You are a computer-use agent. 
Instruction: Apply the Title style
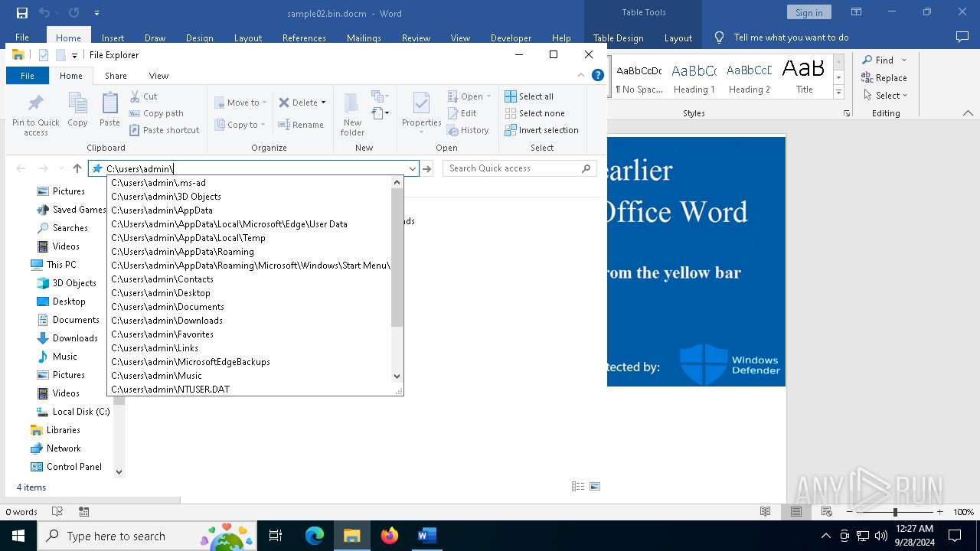[804, 78]
